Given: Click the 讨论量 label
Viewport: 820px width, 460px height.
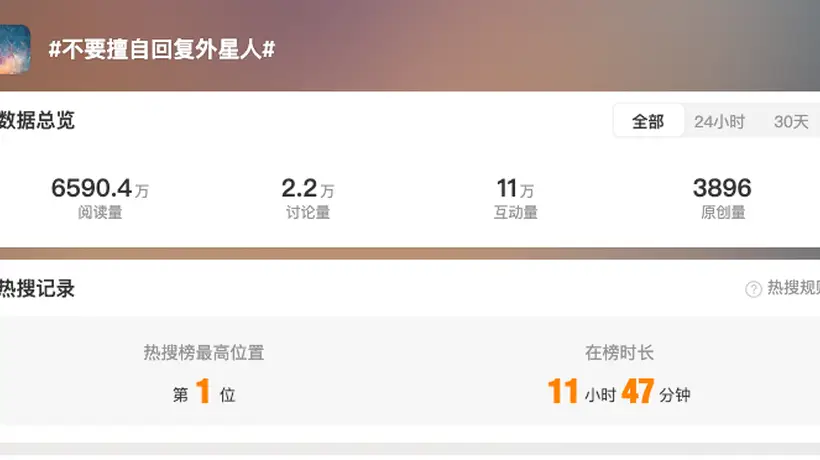Looking at the screenshot, I should click(308, 212).
